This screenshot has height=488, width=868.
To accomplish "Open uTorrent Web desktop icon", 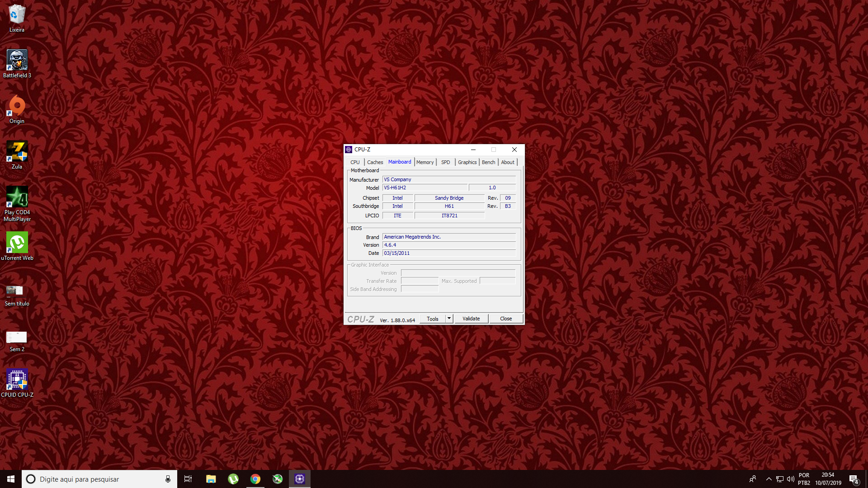I will coord(17,246).
